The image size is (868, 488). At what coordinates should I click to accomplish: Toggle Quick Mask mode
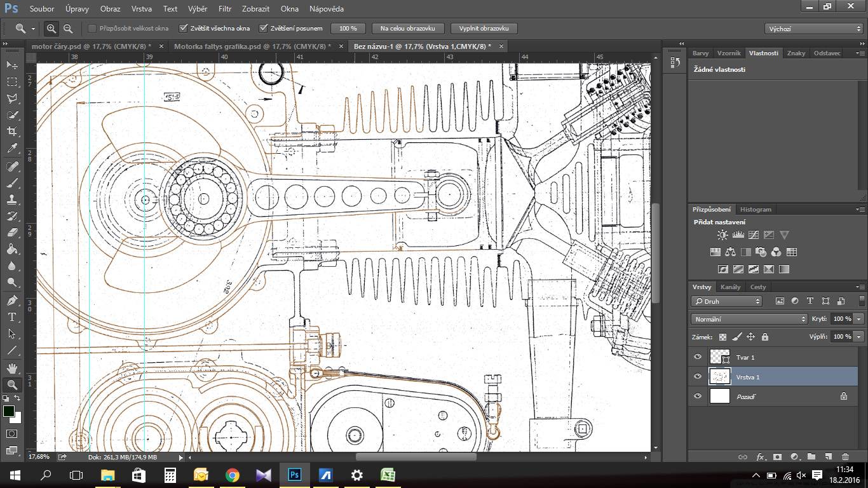[x=12, y=434]
